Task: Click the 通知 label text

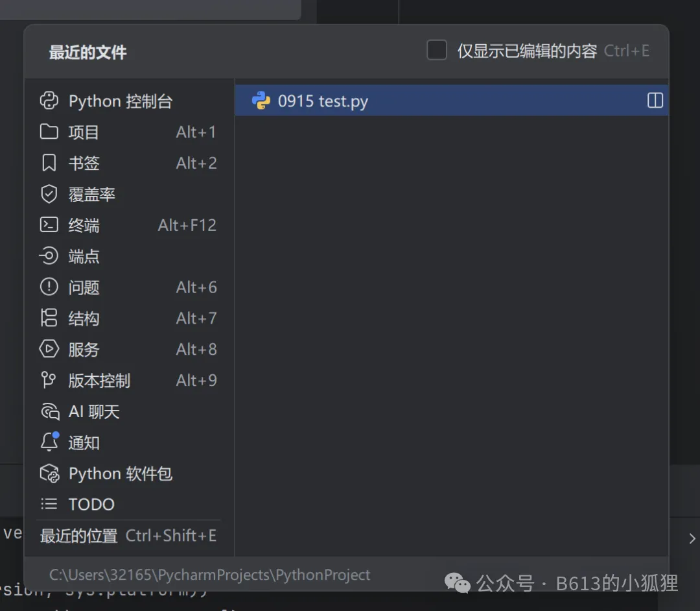Action: click(x=84, y=442)
